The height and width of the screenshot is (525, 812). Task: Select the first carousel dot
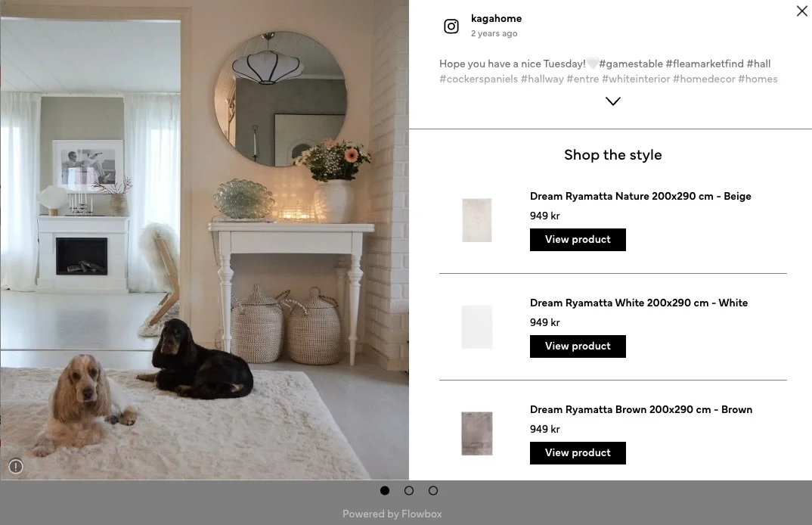point(385,490)
